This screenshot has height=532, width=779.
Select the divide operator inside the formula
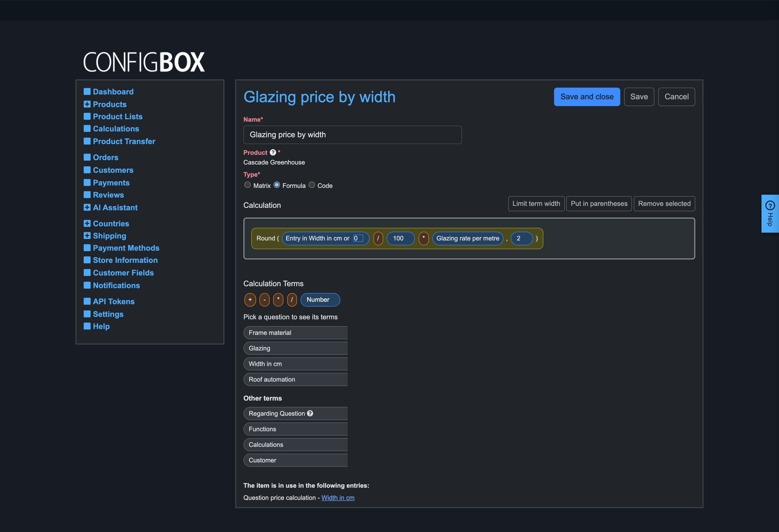pyautogui.click(x=378, y=238)
